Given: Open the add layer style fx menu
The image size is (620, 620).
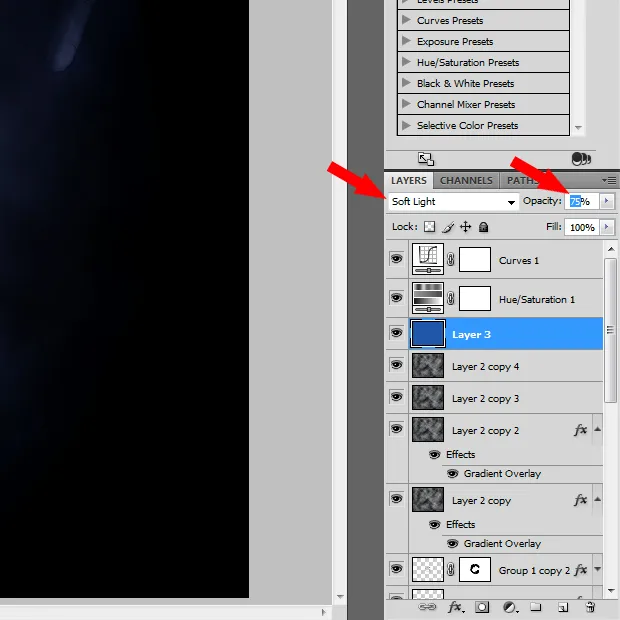Looking at the screenshot, I should coord(455,607).
